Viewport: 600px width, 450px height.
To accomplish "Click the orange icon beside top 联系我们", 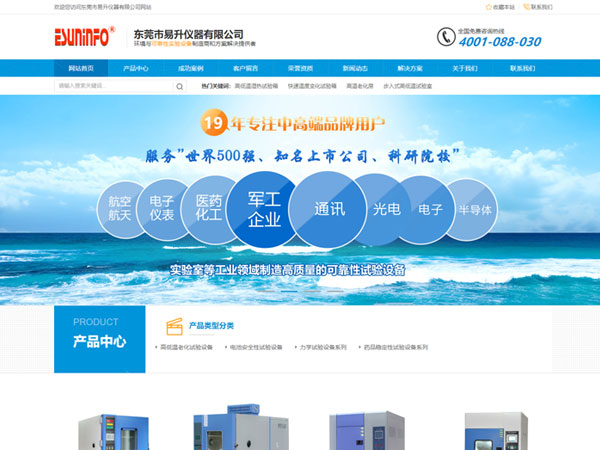I will (x=526, y=7).
